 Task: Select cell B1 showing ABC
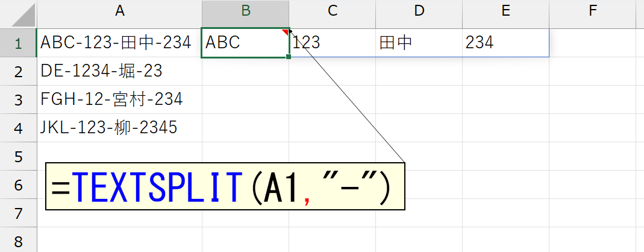[x=245, y=43]
